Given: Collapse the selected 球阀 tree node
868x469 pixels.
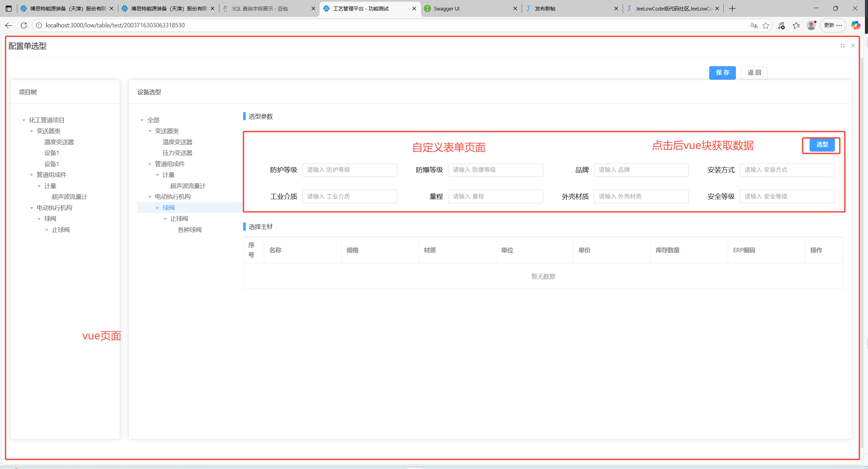Looking at the screenshot, I should [157, 208].
